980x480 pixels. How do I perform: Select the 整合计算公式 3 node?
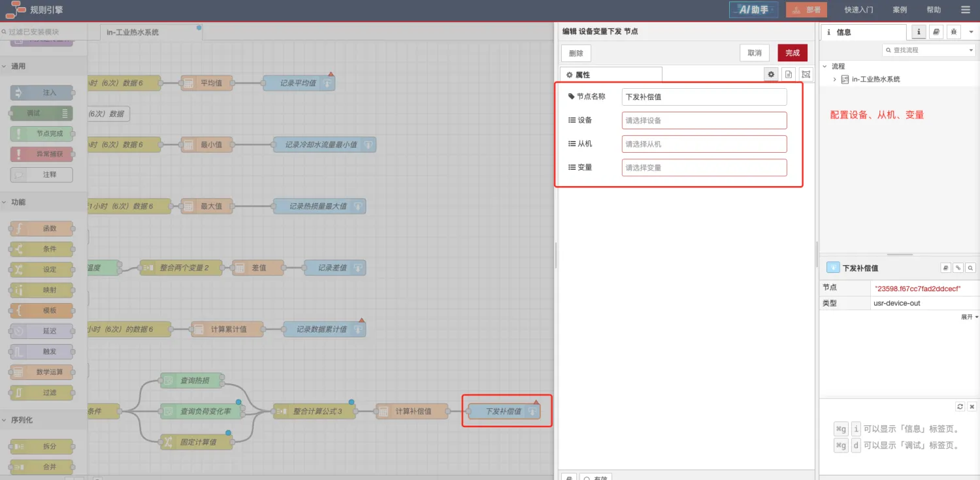tap(314, 411)
